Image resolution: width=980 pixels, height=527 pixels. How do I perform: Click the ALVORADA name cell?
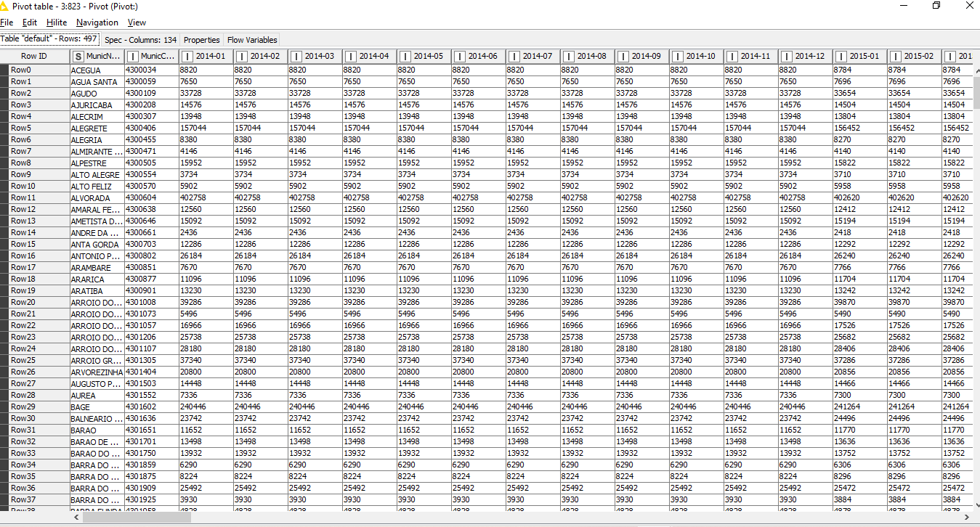point(97,197)
